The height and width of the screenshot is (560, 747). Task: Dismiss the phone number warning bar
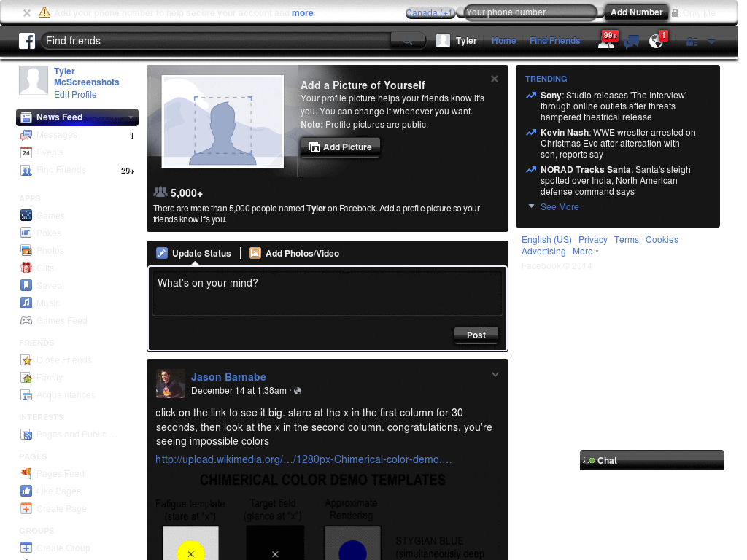27,13
